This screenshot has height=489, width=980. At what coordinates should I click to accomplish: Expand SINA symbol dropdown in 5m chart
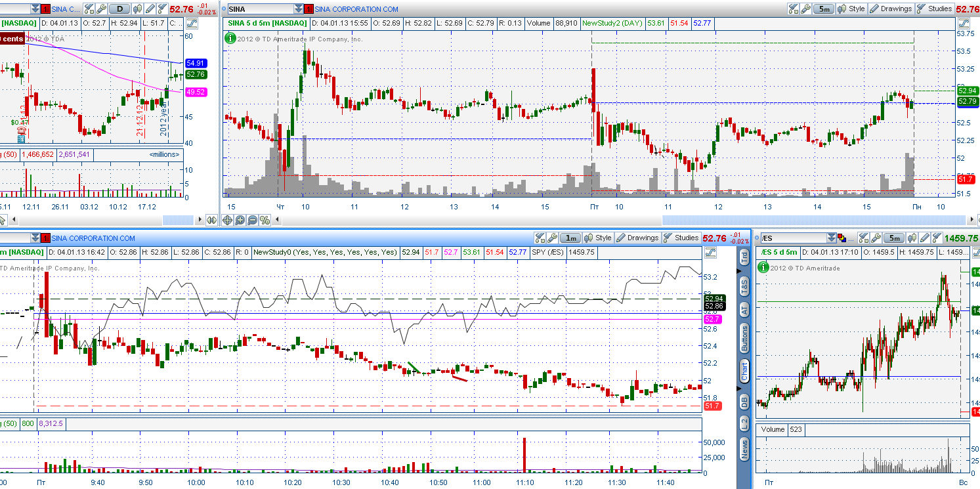pyautogui.click(x=299, y=9)
